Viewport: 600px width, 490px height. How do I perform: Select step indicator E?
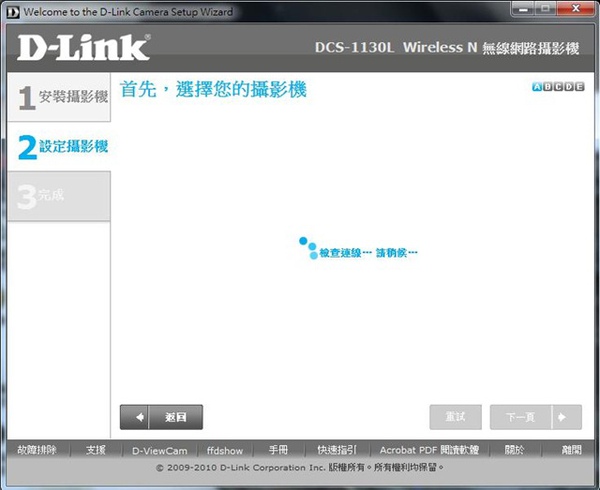(x=579, y=86)
